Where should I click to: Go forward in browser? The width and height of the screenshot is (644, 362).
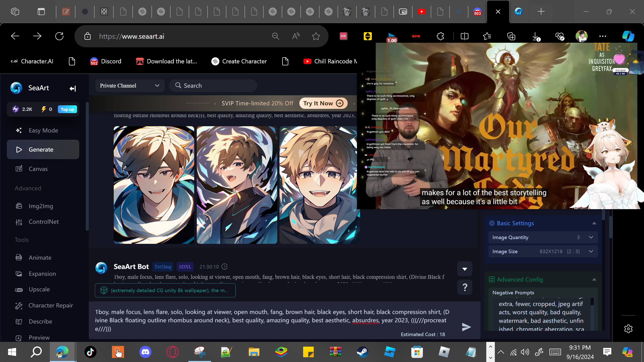pos(37,36)
